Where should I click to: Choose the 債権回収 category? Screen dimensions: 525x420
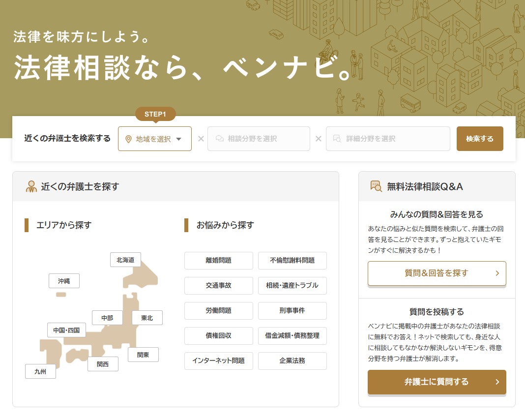(x=219, y=336)
